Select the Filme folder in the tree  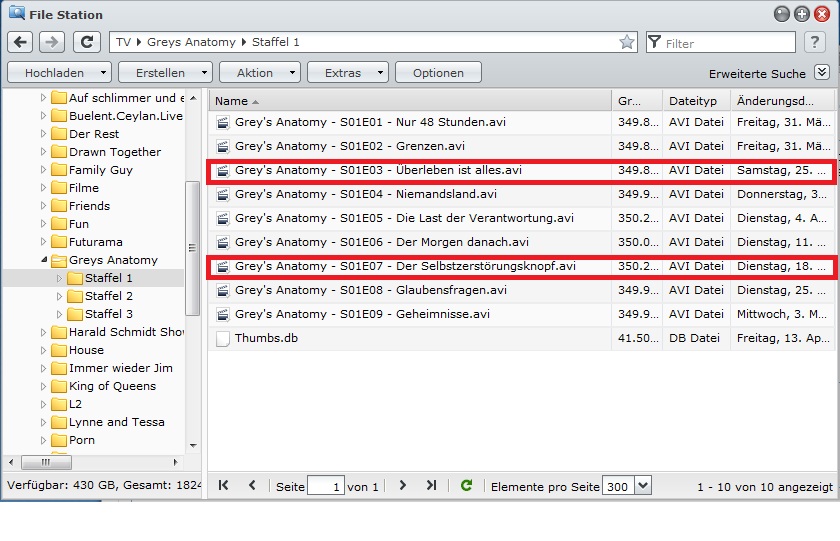(84, 188)
